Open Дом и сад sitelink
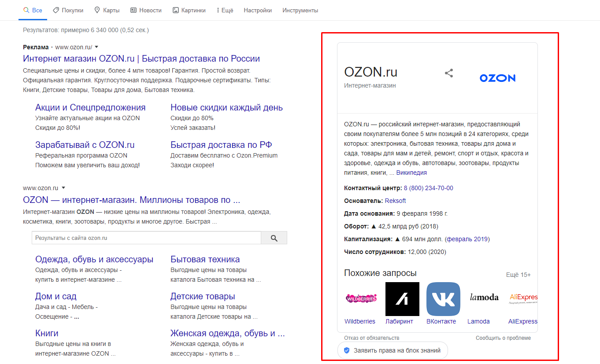 (56, 297)
